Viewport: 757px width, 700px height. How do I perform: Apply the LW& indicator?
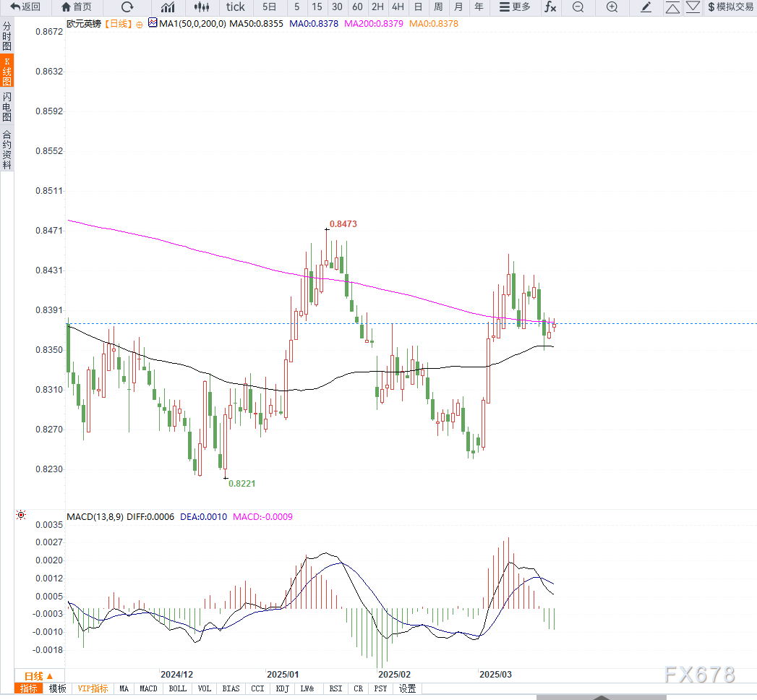307,688
